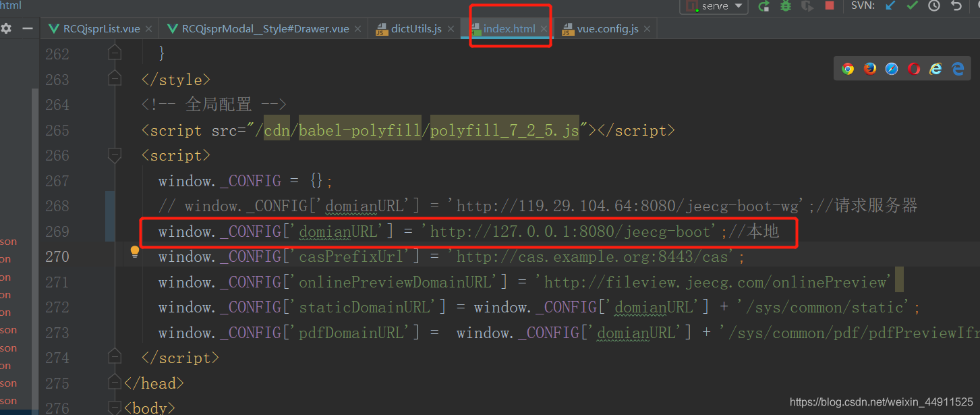Open file in Firefox browser
The height and width of the screenshot is (415, 980).
pyautogui.click(x=870, y=68)
